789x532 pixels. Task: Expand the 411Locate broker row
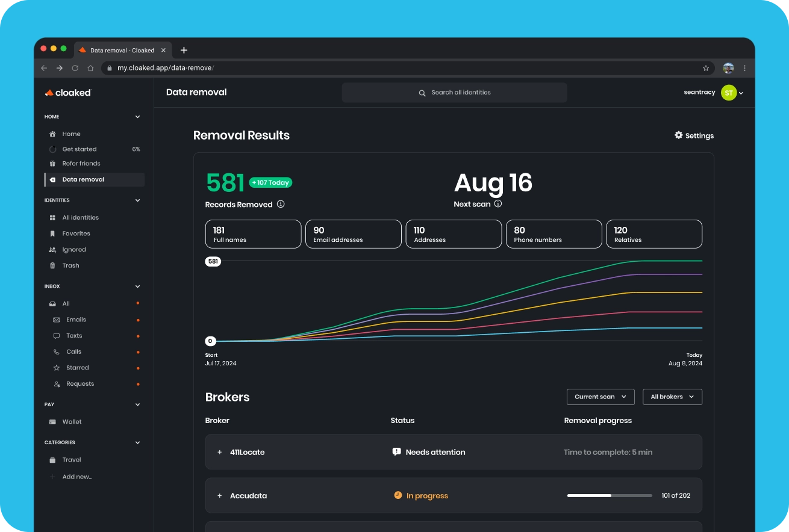coord(219,452)
